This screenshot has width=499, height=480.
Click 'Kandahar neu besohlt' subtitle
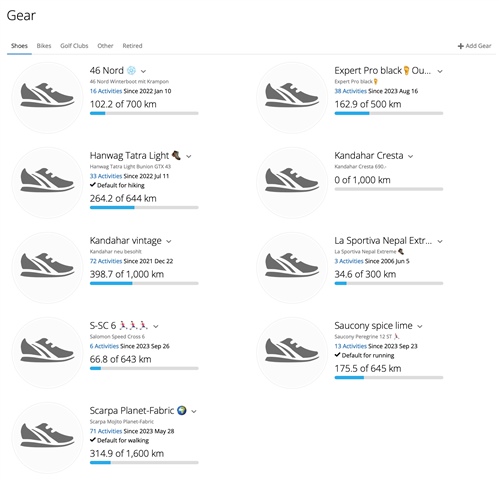coord(116,251)
